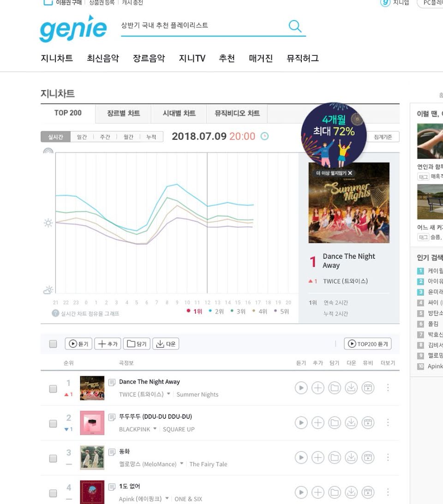The width and height of the screenshot is (443, 504).
Task: Expand the TWICE artist dropdown arrow
Action: tap(168, 394)
